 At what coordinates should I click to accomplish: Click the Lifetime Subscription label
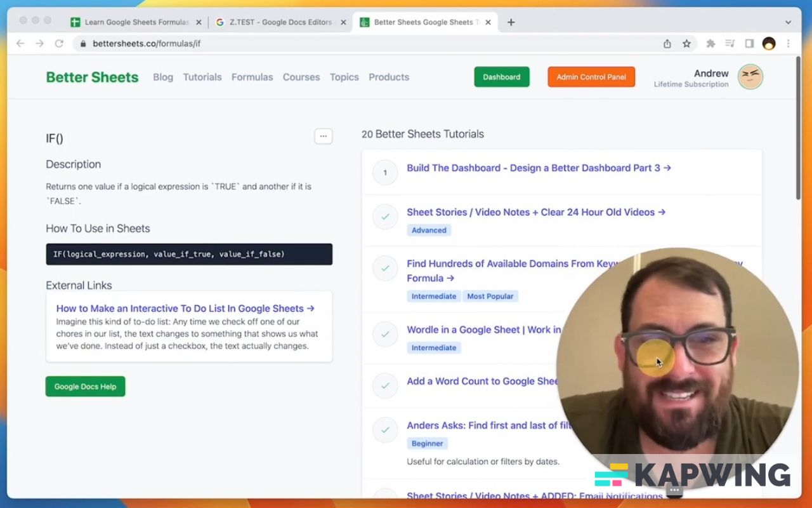(x=691, y=84)
